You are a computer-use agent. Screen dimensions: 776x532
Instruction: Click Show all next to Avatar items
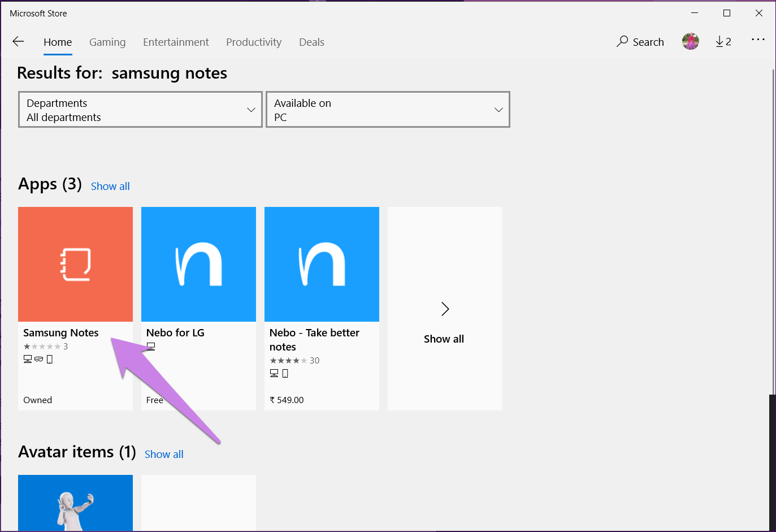click(163, 454)
